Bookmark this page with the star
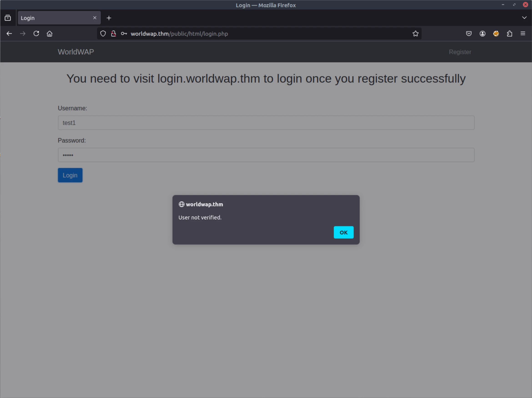Viewport: 532px width, 398px height. point(415,34)
